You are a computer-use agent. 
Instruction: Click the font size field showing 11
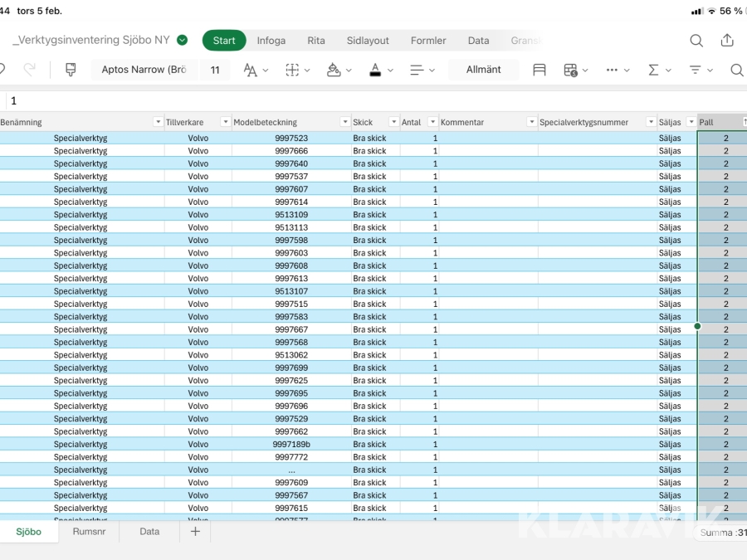click(x=215, y=70)
